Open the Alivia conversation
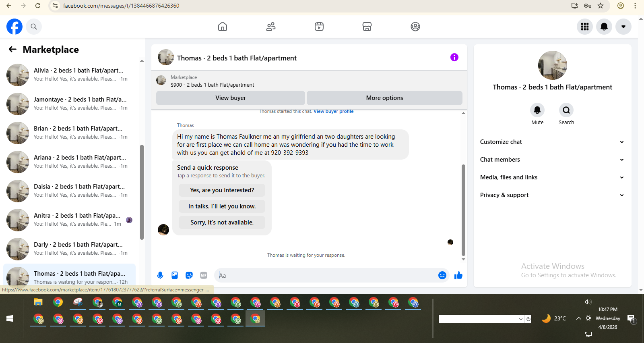Image resolution: width=644 pixels, height=343 pixels. tap(69, 75)
